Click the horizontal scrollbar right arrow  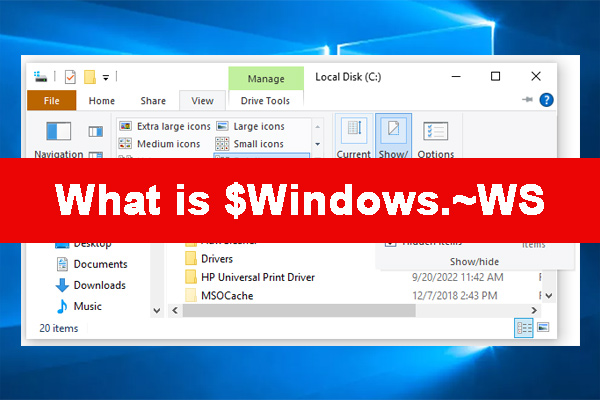pos(534,310)
